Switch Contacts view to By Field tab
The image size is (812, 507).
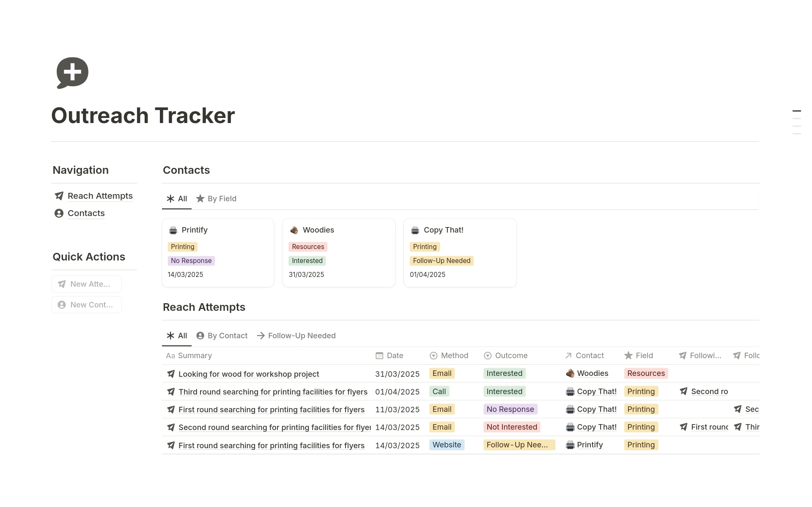tap(216, 199)
